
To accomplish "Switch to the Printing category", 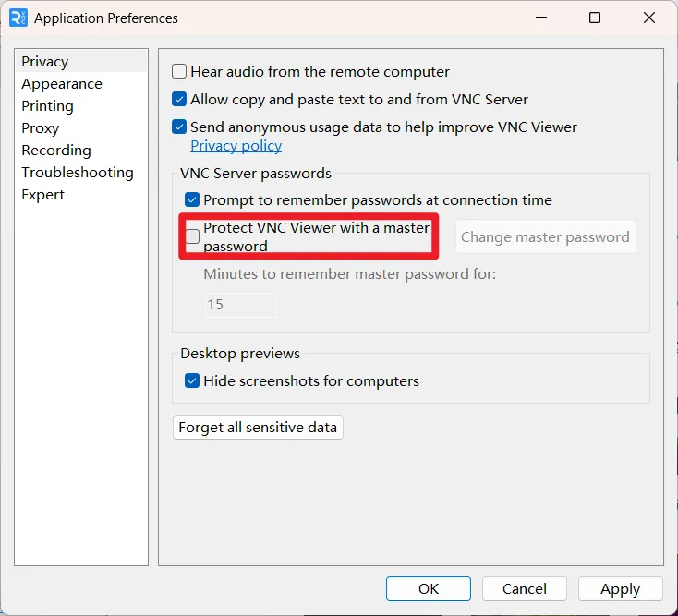I will coord(47,106).
